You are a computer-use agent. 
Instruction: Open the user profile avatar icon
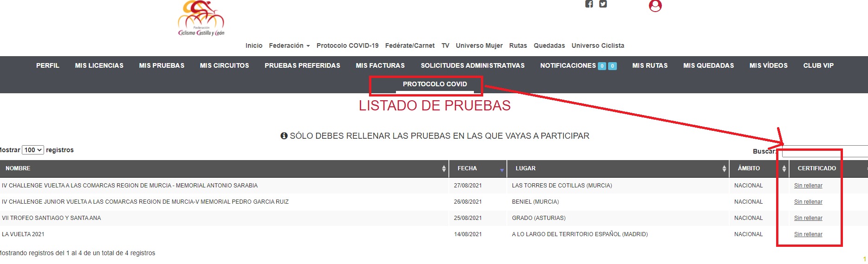coord(655,6)
